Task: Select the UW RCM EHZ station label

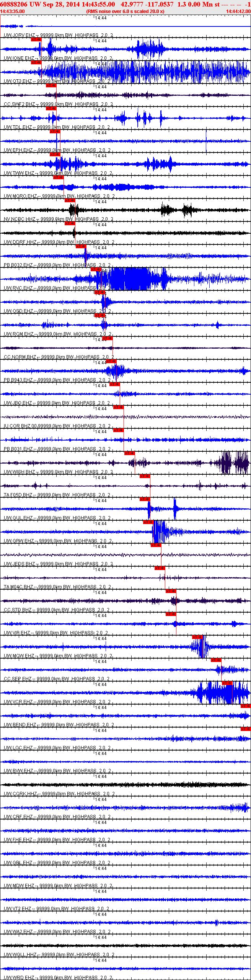Action: pos(58,334)
